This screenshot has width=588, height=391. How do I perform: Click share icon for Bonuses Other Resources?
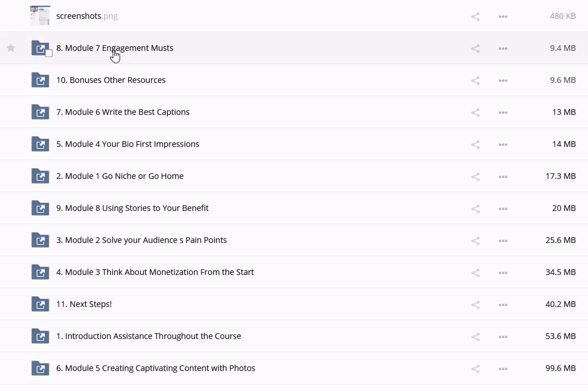[475, 81]
